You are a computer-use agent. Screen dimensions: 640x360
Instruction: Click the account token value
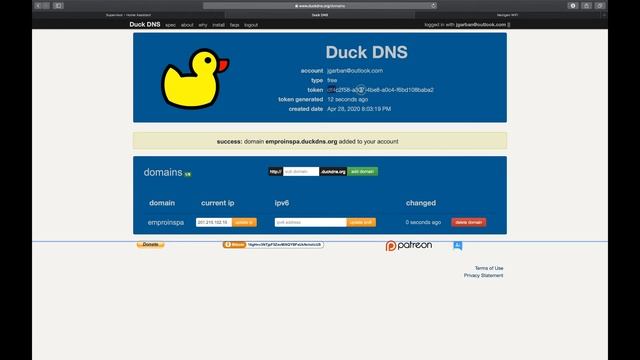pyautogui.click(x=380, y=90)
